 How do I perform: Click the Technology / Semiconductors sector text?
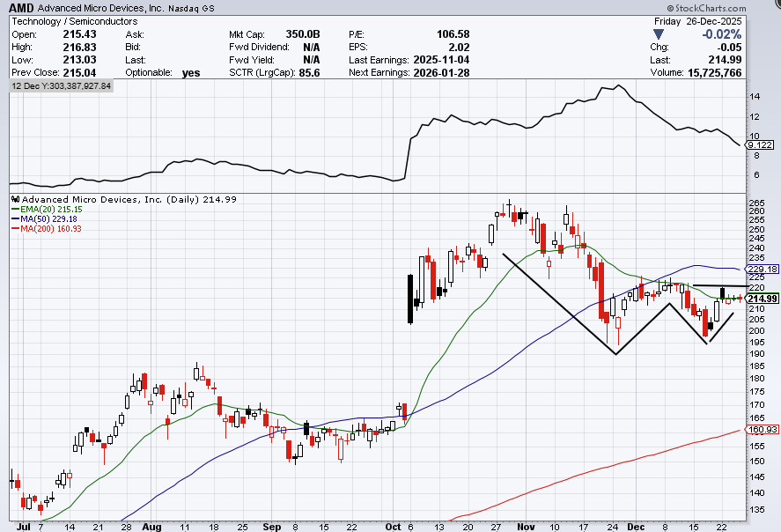point(75,21)
